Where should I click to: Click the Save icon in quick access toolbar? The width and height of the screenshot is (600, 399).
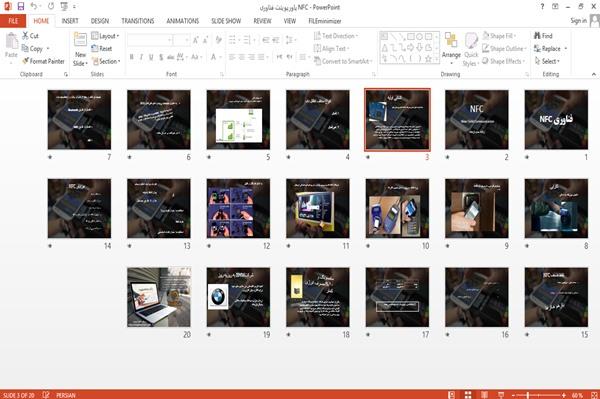[21, 7]
